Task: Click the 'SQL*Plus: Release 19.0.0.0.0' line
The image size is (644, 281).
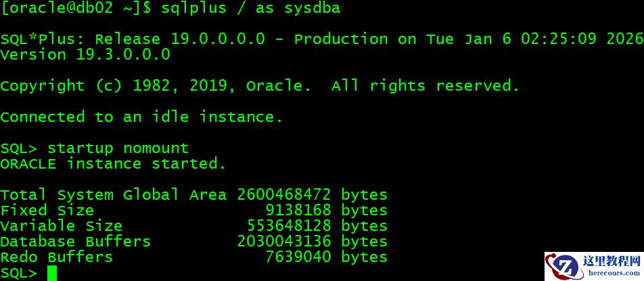Action: (133, 39)
